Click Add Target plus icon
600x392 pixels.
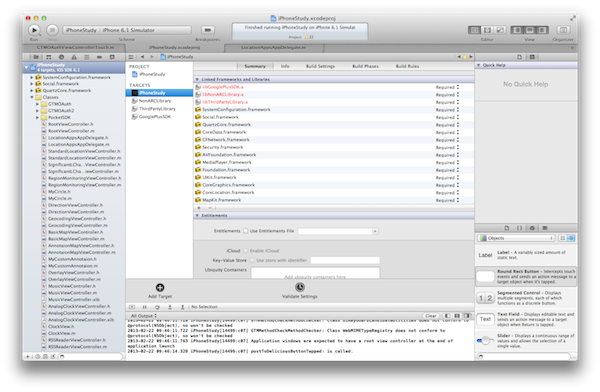[x=160, y=287]
